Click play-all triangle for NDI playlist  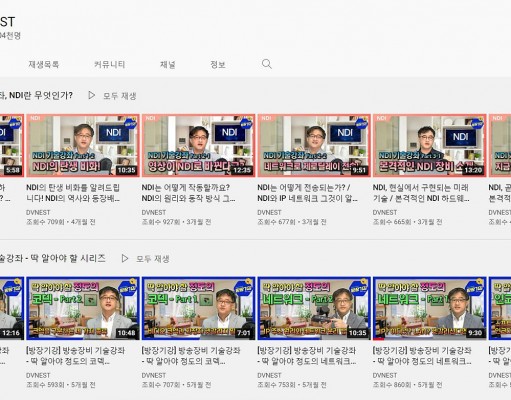[91, 96]
